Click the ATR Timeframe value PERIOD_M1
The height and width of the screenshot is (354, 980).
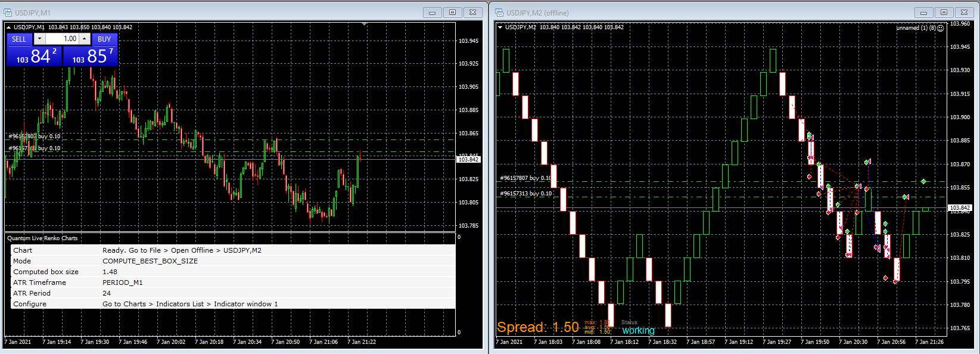(122, 282)
